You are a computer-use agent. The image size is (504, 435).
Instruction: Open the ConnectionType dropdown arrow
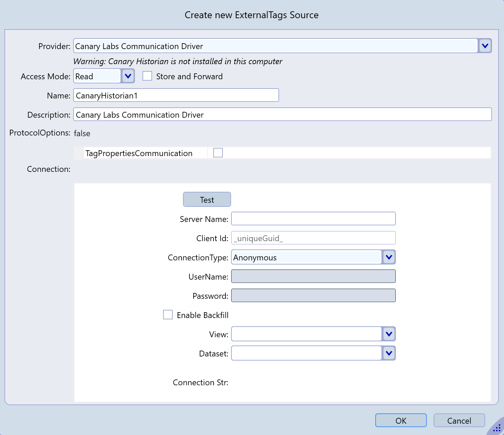point(389,257)
